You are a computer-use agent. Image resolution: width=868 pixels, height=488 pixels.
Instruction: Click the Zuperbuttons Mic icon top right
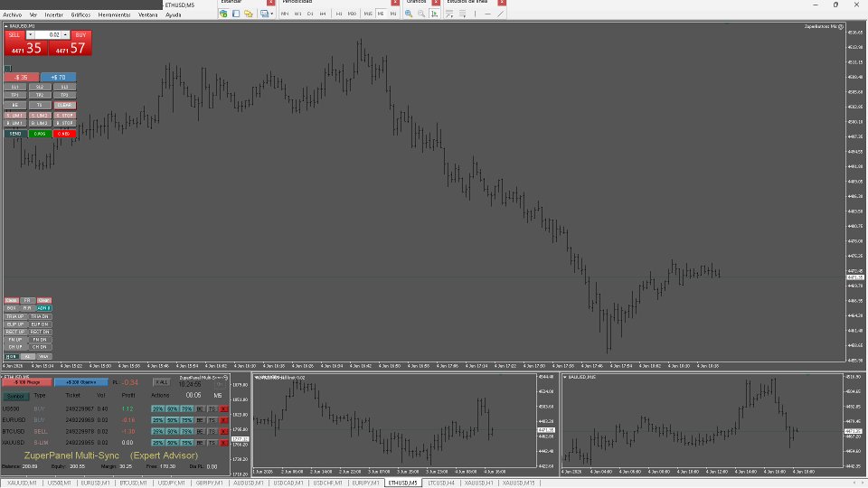click(841, 26)
